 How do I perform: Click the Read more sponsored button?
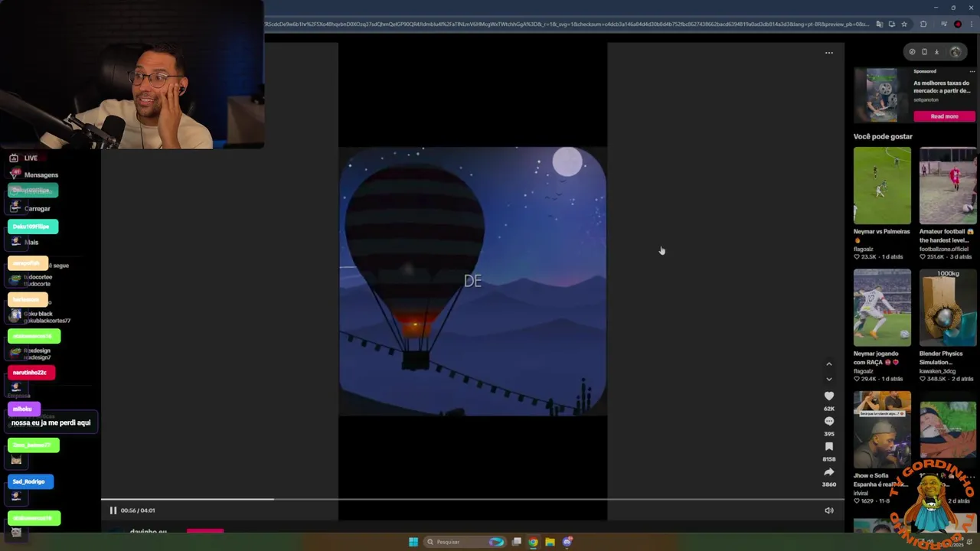[944, 116]
